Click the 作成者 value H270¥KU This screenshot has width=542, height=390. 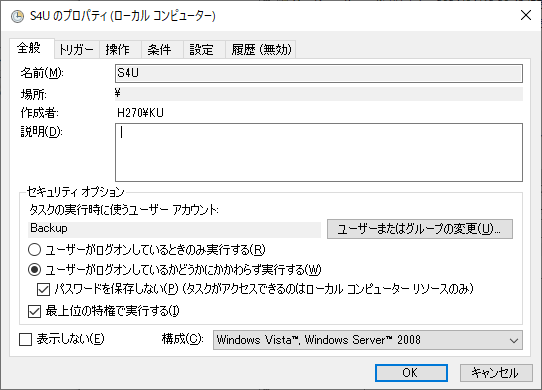pyautogui.click(x=140, y=113)
